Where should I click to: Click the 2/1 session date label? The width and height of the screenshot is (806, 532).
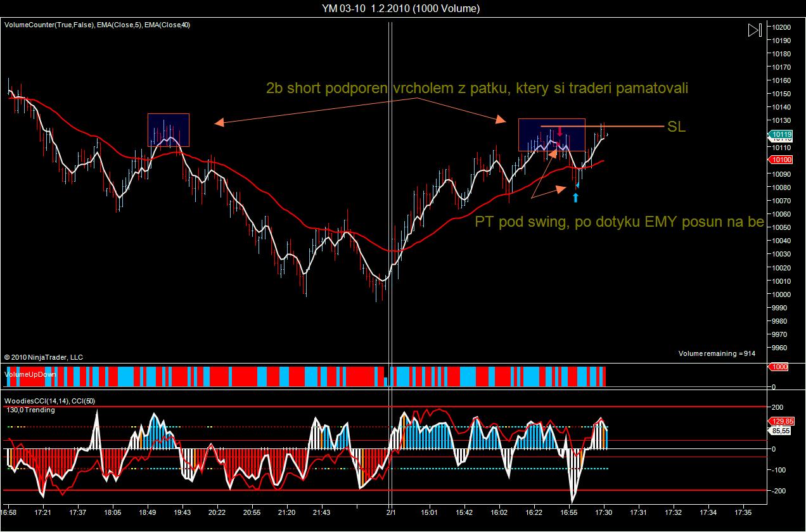coord(391,512)
